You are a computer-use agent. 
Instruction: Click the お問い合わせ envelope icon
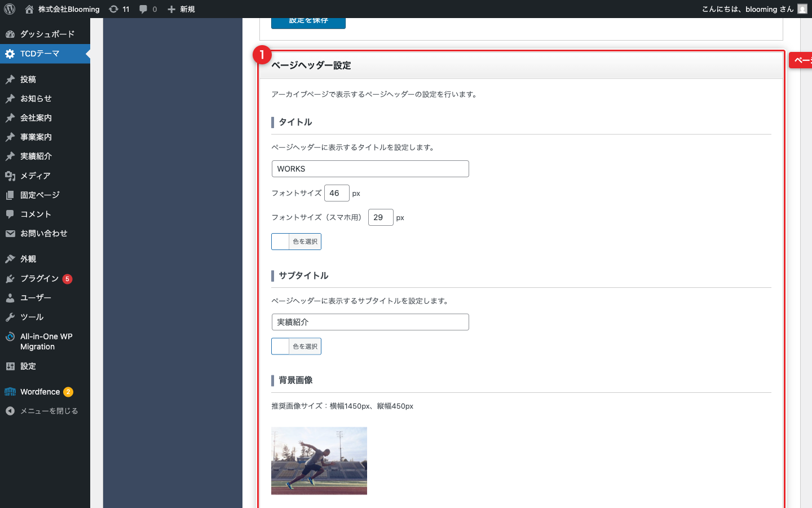point(10,234)
